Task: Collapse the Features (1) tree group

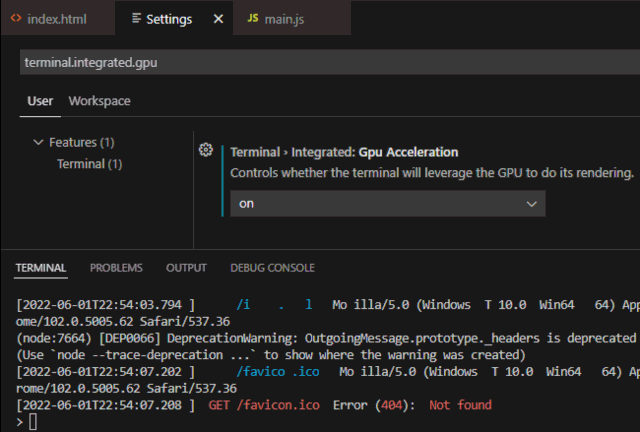Action: pos(38,142)
